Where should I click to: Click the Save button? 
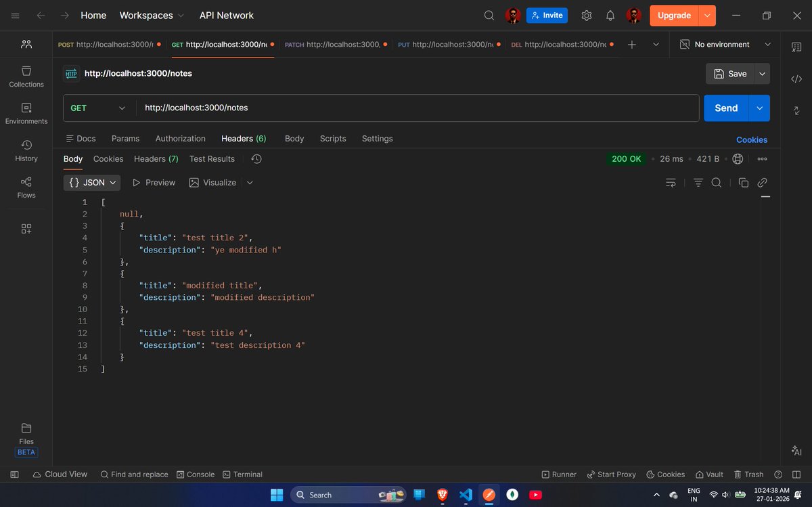[x=730, y=73]
